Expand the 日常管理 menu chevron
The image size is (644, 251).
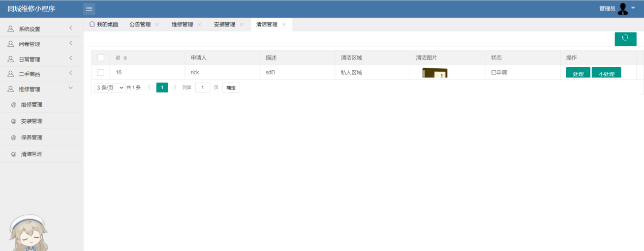(x=71, y=58)
